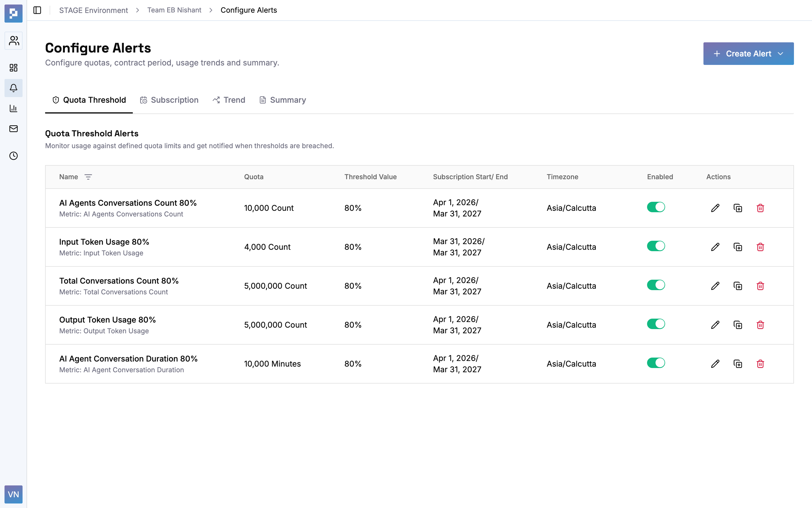Select the AI Agents Conversations Count 80% name
Screen dimensions: 812x508
click(x=128, y=203)
